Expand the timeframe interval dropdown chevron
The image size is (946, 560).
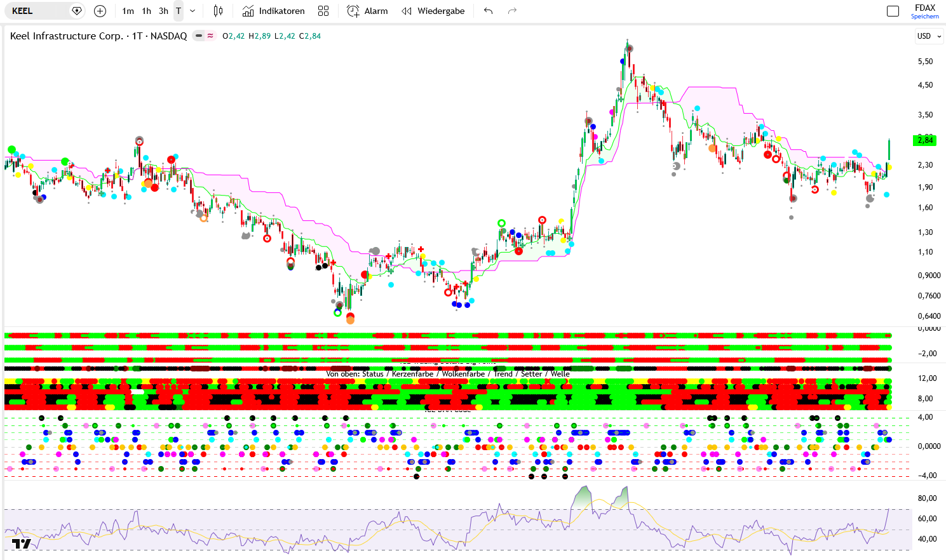(193, 11)
